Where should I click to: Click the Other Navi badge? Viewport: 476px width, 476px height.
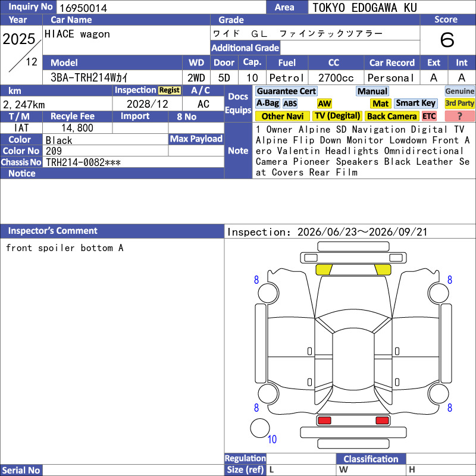click(282, 116)
